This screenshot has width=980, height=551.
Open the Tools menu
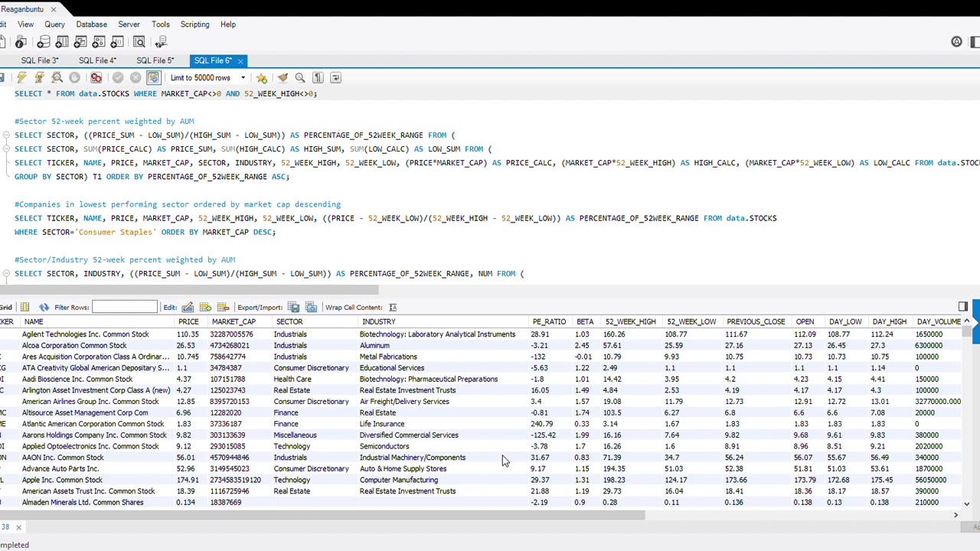(x=160, y=24)
